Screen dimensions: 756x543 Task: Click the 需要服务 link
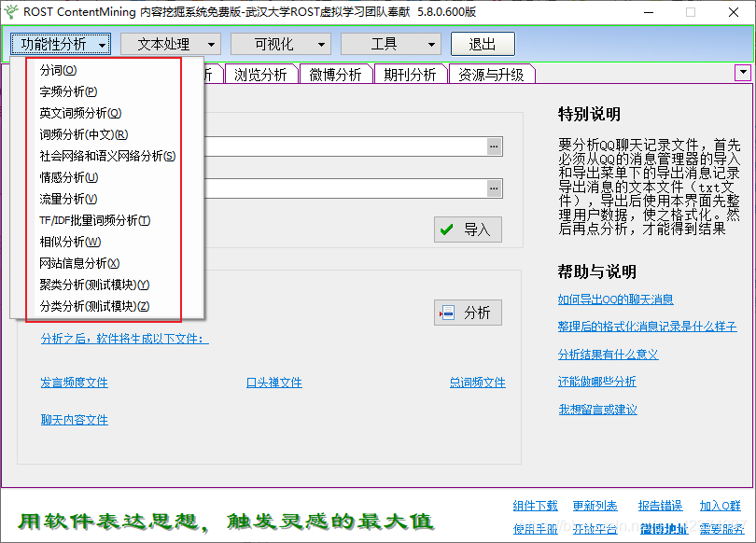pos(722,529)
